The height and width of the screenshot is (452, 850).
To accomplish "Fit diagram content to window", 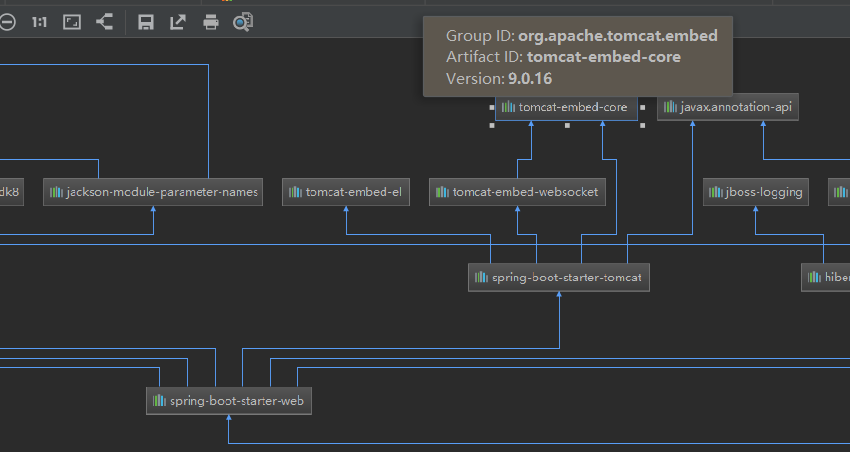I will [72, 22].
